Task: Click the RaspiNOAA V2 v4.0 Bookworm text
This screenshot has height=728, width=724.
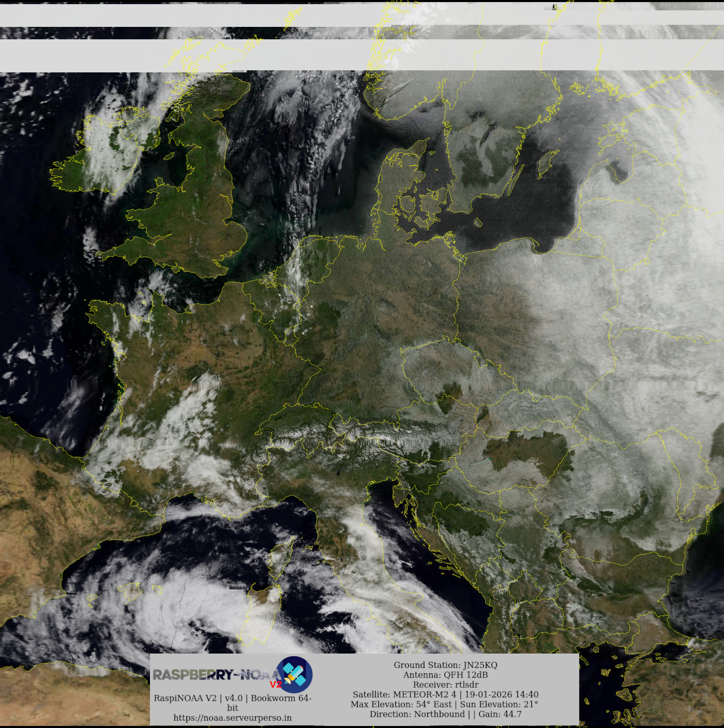Action: (232, 698)
